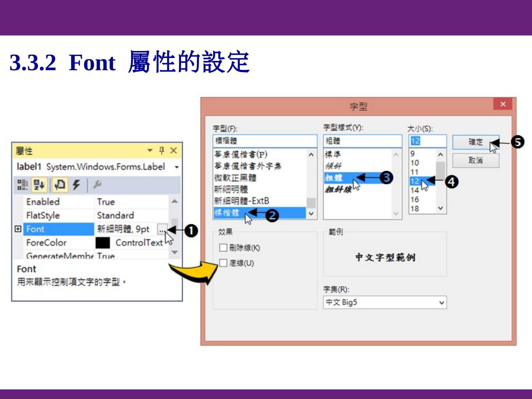The image size is (532, 399).
Task: Enable the 底線 underline checkbox
Action: (x=223, y=263)
